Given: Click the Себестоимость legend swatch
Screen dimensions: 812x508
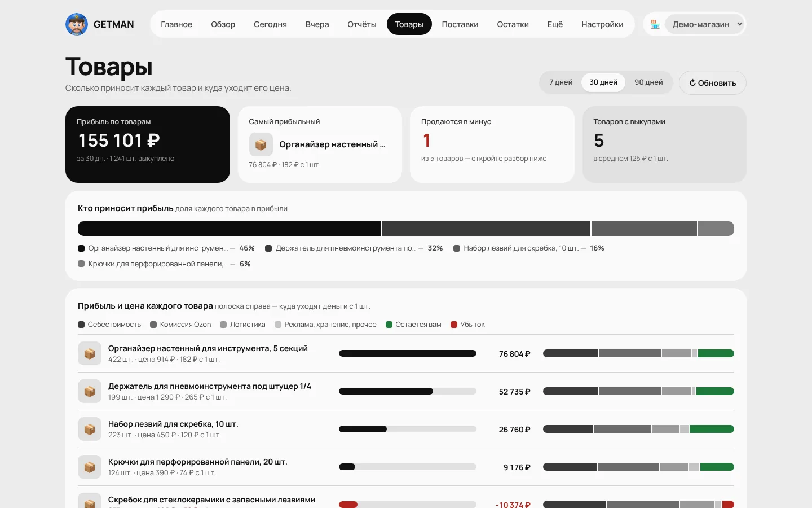Looking at the screenshot, I should (81, 325).
